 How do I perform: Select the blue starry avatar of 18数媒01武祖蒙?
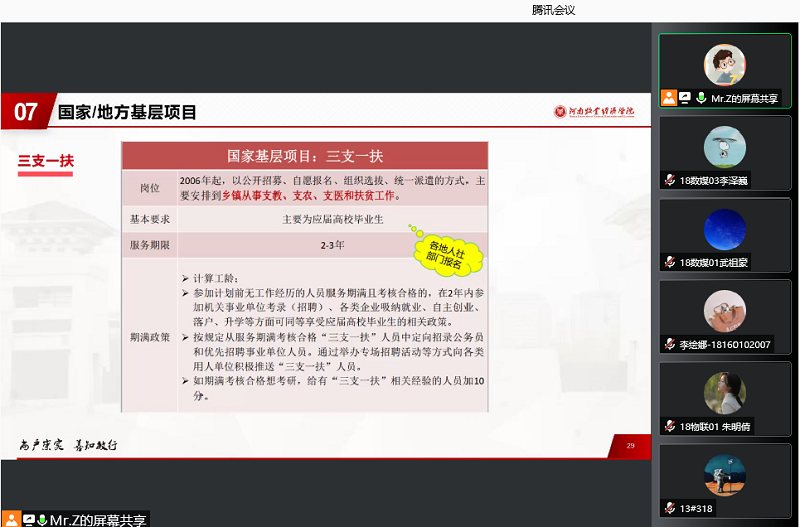click(x=724, y=229)
